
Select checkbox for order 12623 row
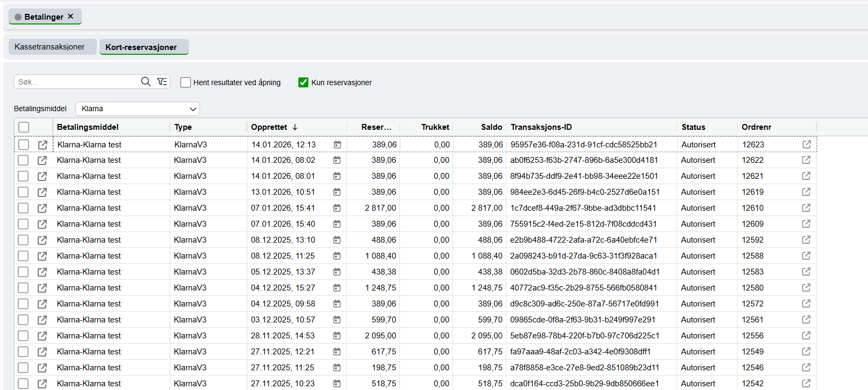[x=24, y=145]
